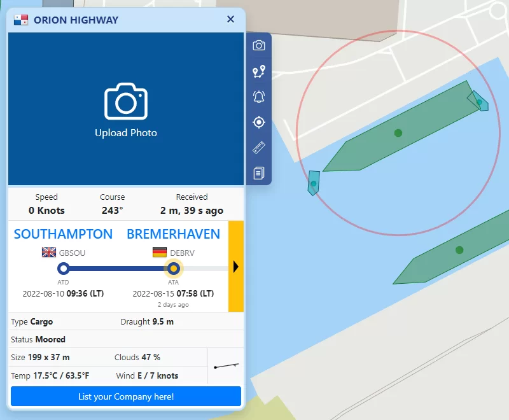Click the alarm bell notification icon
509x420 pixels.
pyautogui.click(x=259, y=97)
